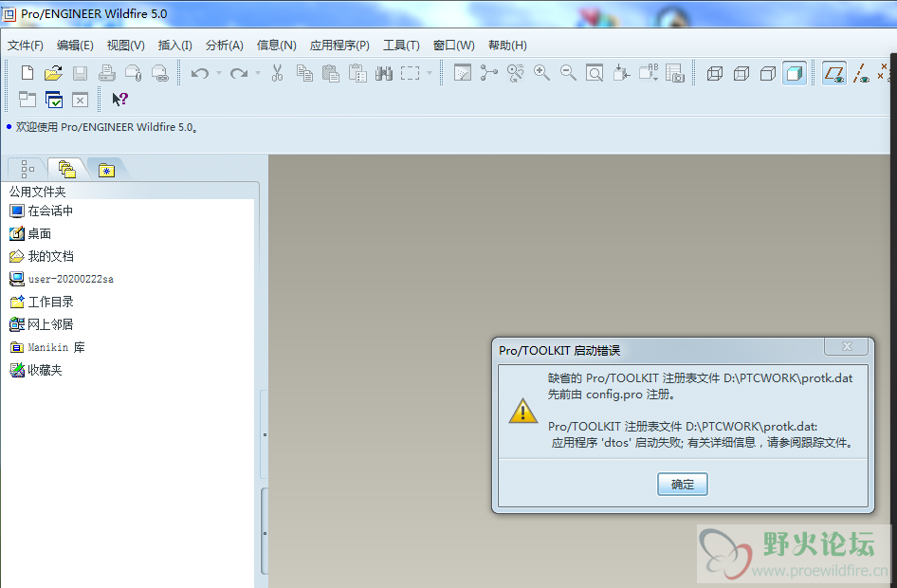Click the Redo arrow icon
Image resolution: width=897 pixels, height=588 pixels.
click(x=239, y=73)
